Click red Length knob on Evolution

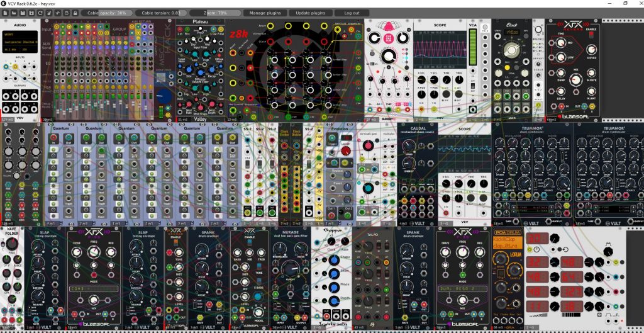347,150
